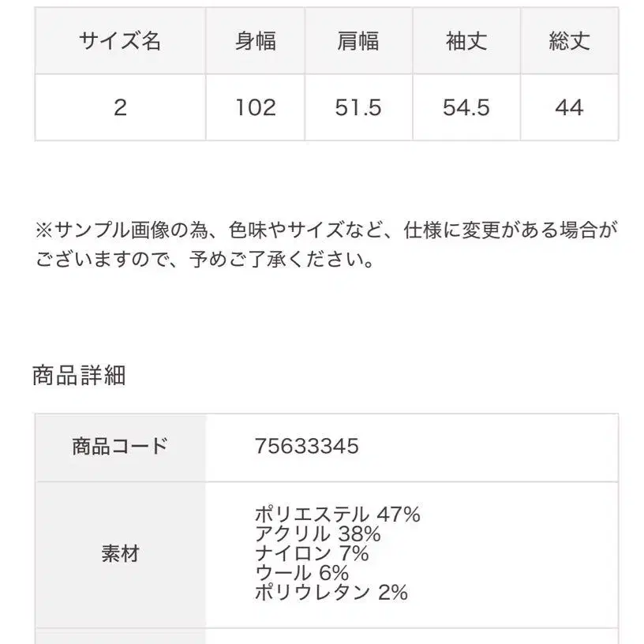Select the 身幅 column header

click(x=256, y=42)
